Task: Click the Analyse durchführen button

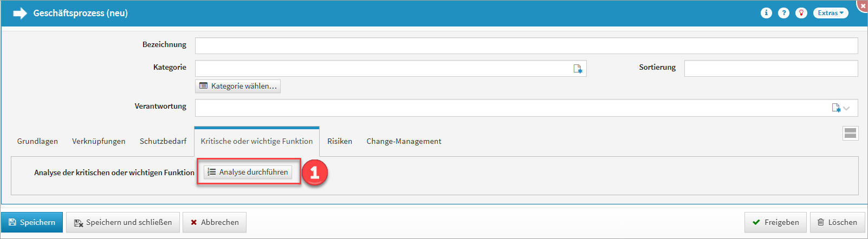Action: [x=248, y=172]
